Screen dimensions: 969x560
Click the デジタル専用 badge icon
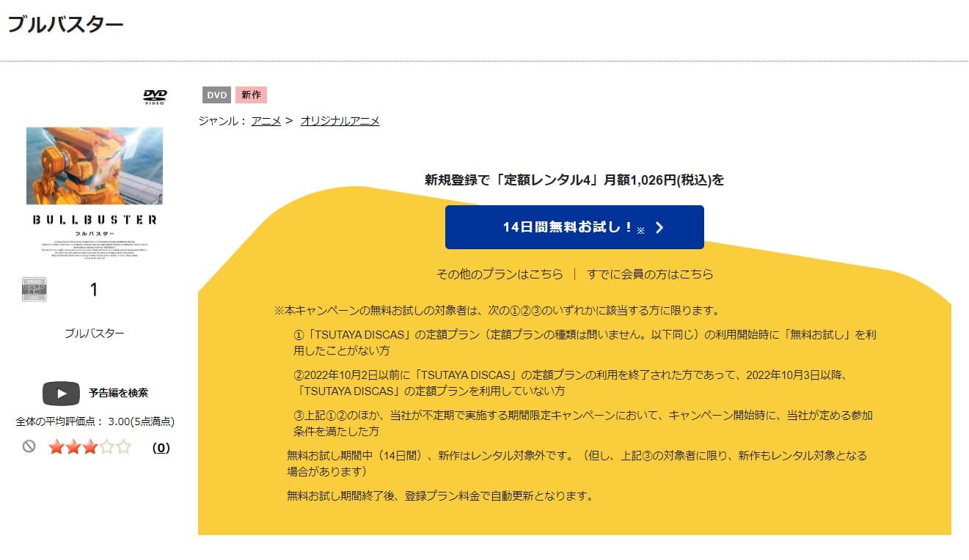(x=34, y=289)
